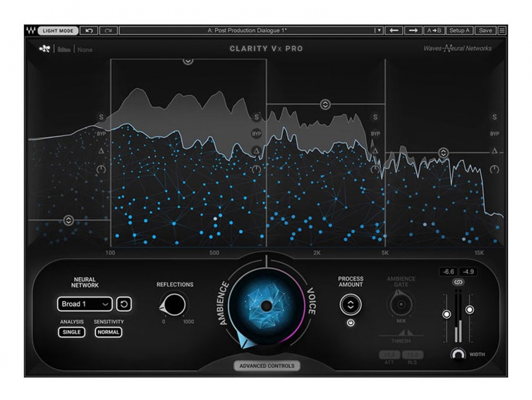Click the RLS value box
The height and width of the screenshot is (400, 532).
point(414,355)
